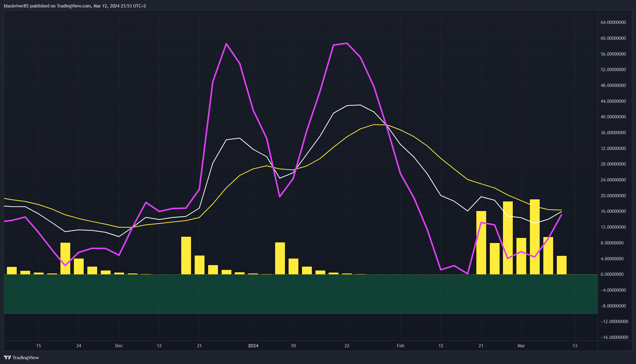The image size is (636, 364).
Task: Click the 56.00000000 price axis label
Action: [613, 54]
